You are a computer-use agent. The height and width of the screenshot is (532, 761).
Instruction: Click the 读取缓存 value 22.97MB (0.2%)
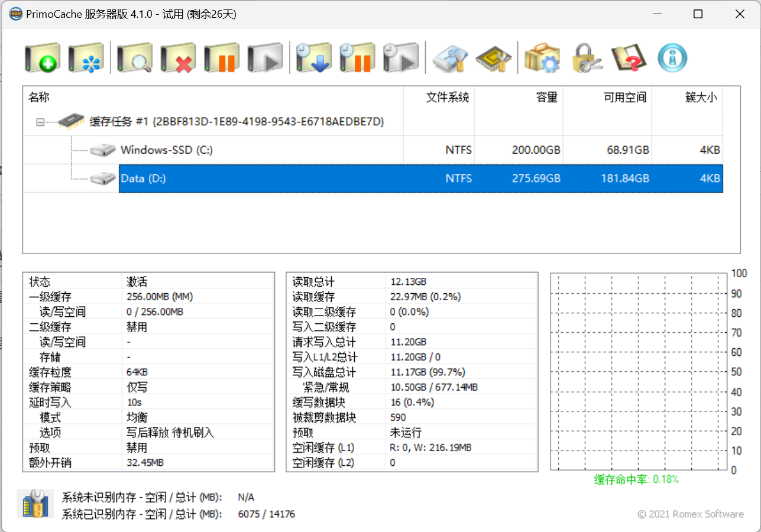(x=425, y=297)
